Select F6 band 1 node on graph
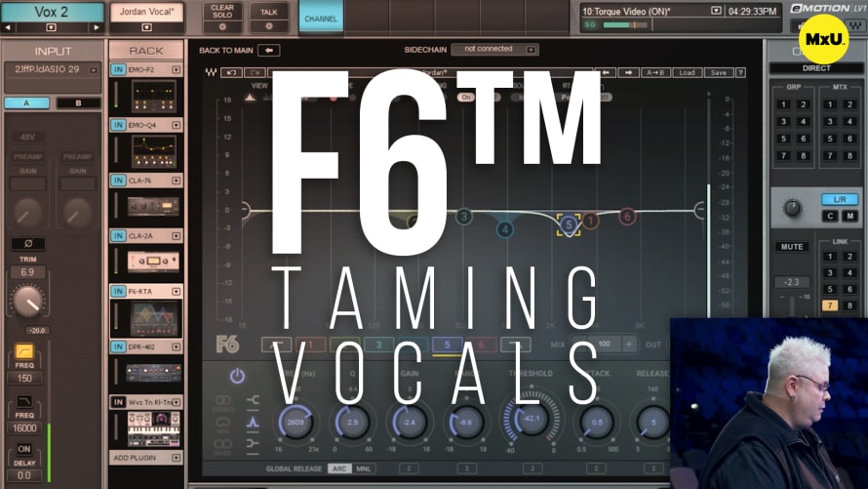The width and height of the screenshot is (868, 489). (x=590, y=221)
